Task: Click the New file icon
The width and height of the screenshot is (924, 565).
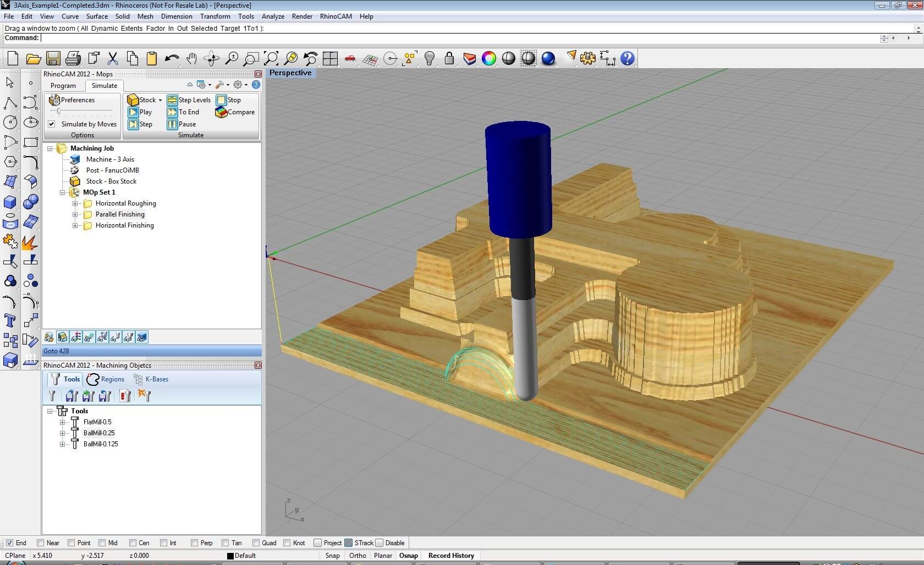Action: pos(13,58)
